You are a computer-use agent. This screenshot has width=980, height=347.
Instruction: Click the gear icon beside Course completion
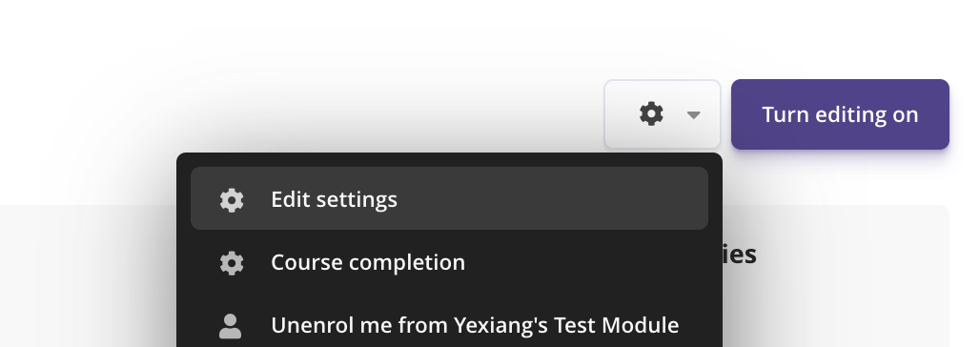232,263
